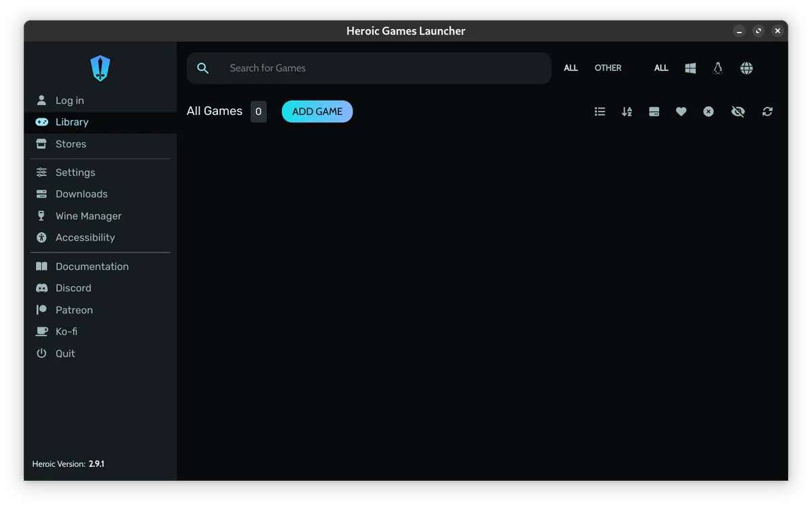Filter by Linux penguin icon
This screenshot has height=508, width=812.
pyautogui.click(x=718, y=68)
